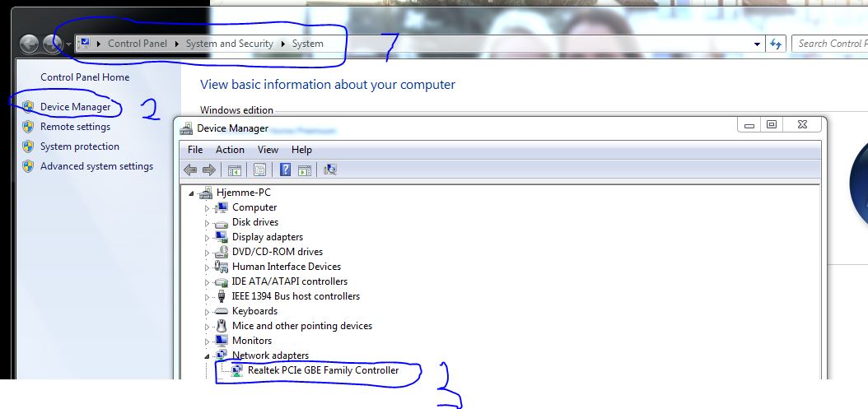Click the Keyboards category icon

coord(221,311)
